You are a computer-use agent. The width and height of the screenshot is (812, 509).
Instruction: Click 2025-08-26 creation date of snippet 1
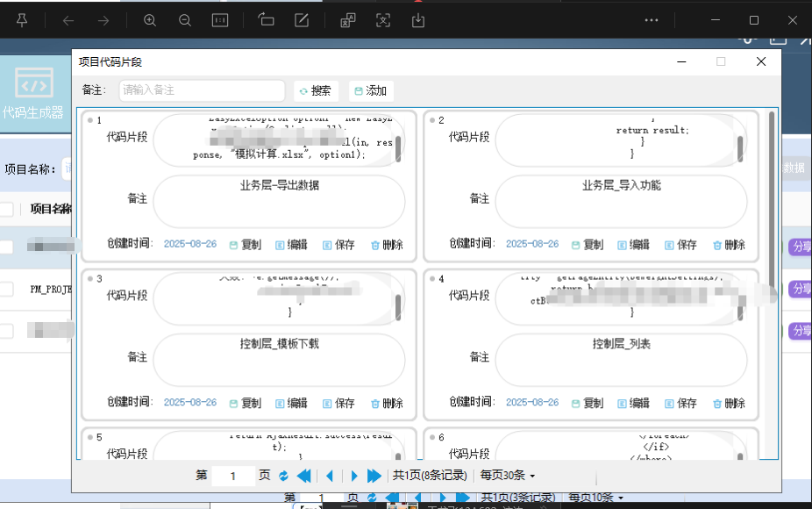190,244
